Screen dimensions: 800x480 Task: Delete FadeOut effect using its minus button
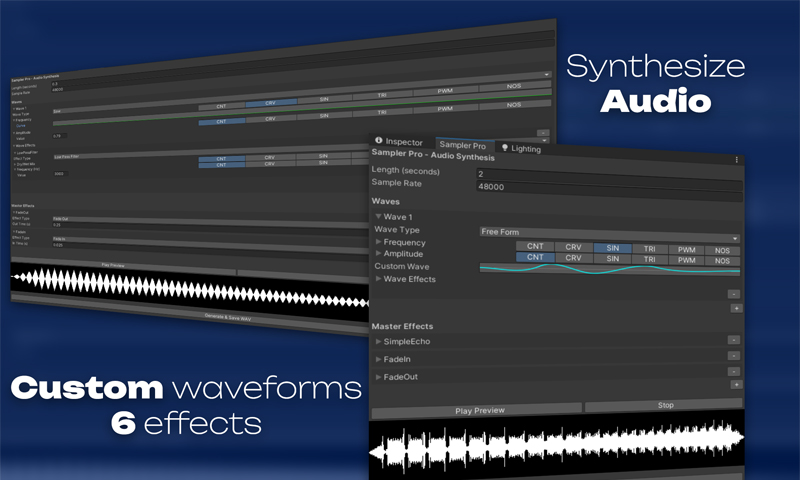point(734,372)
